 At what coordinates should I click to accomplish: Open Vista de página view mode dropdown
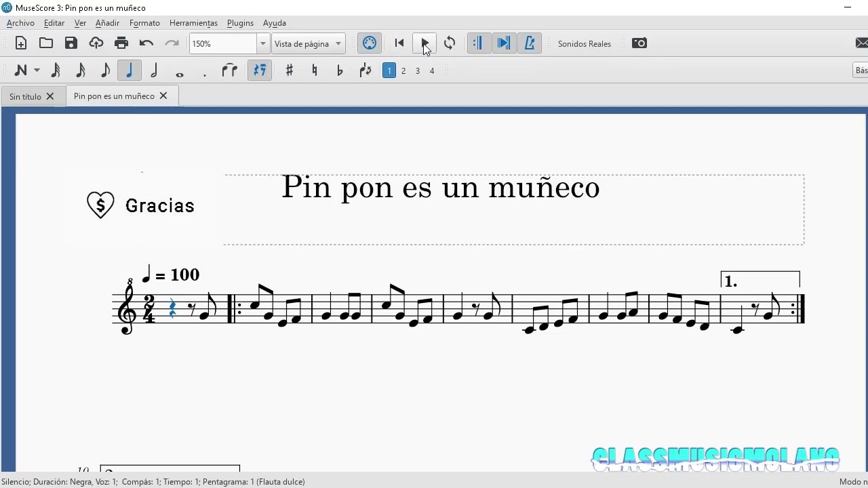pyautogui.click(x=308, y=43)
